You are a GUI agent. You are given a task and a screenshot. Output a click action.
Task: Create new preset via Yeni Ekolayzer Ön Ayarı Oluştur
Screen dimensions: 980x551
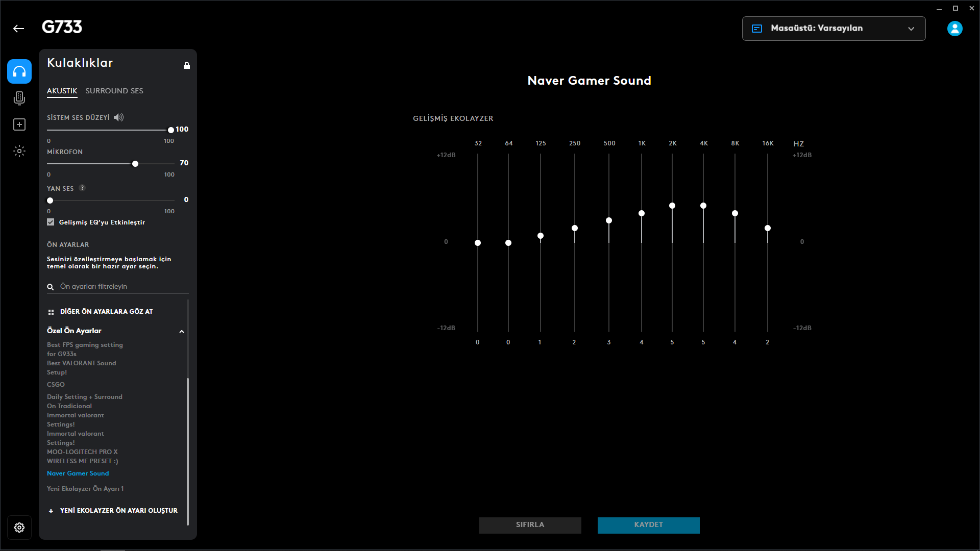[118, 511]
